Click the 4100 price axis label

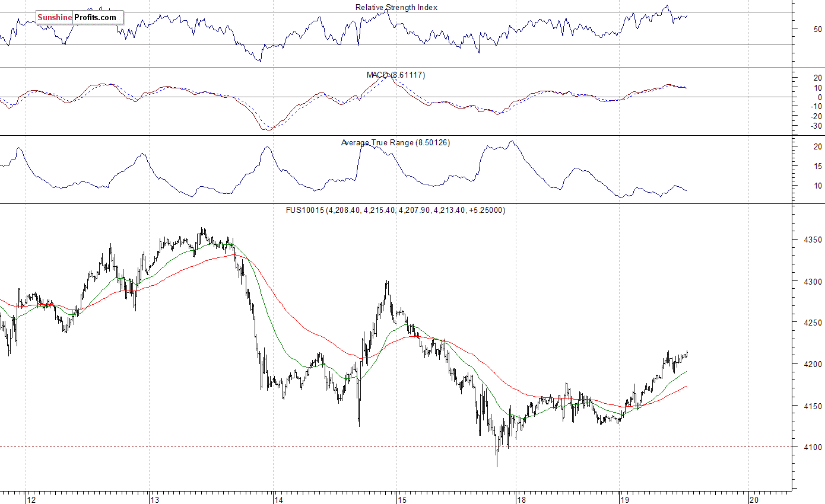click(813, 448)
